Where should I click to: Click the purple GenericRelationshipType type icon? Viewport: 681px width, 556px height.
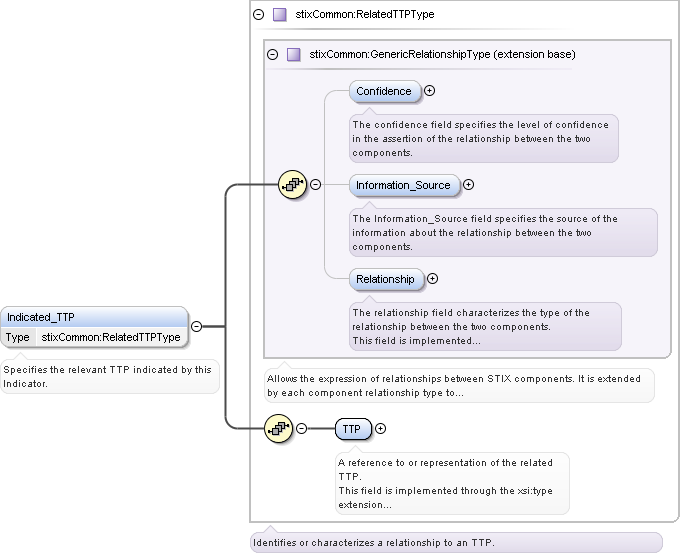point(294,54)
